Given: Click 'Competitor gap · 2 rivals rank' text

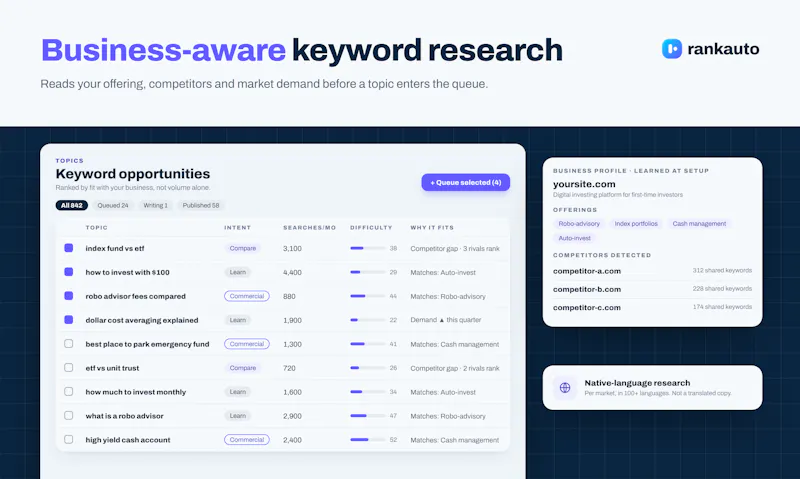Looking at the screenshot, I should click(x=455, y=368).
